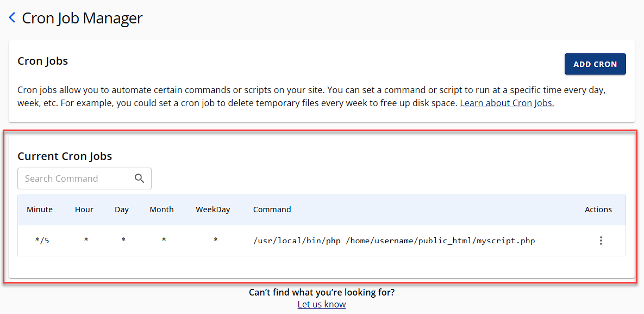
Task: Click the php myscript.php command text
Action: pos(394,241)
